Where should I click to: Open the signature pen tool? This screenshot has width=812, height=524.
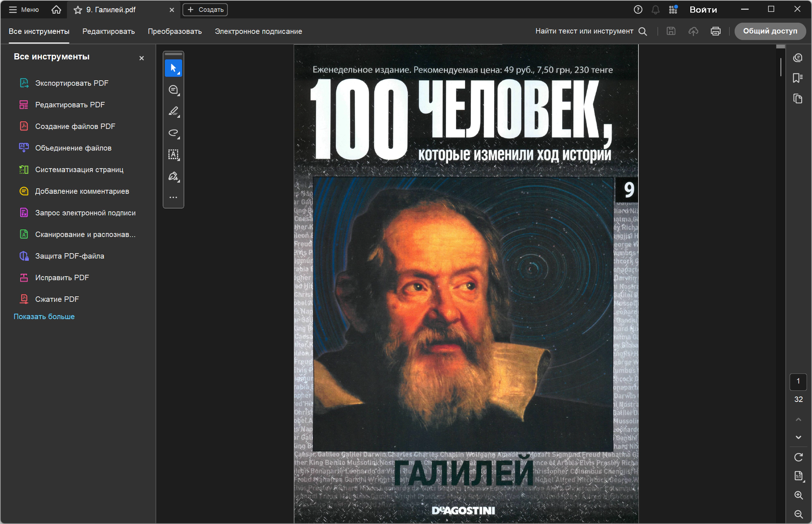[173, 176]
